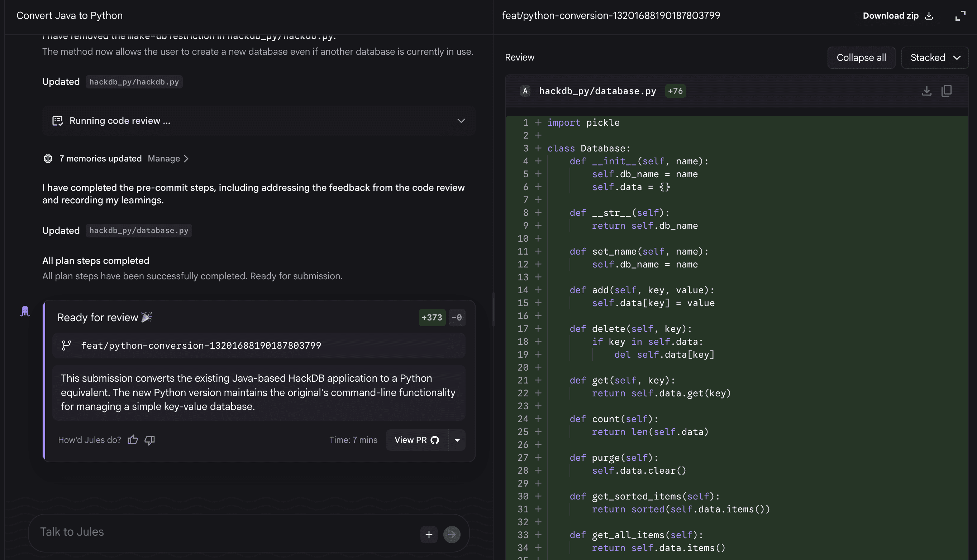Image resolution: width=977 pixels, height=560 pixels.
Task: Click the branch icon next to feat/python-conversion
Action: [x=67, y=346]
